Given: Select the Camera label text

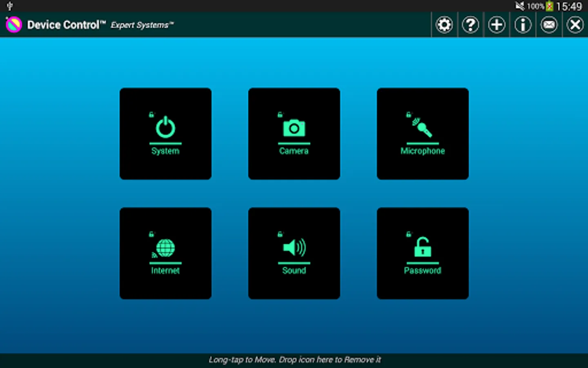Looking at the screenshot, I should [294, 151].
